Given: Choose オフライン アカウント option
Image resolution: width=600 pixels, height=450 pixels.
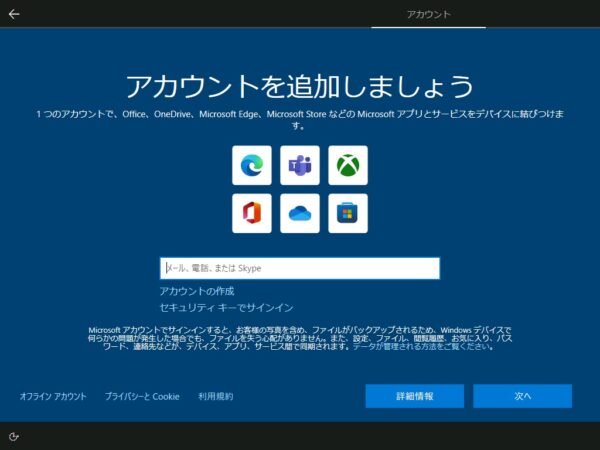Looking at the screenshot, I should pos(53,396).
